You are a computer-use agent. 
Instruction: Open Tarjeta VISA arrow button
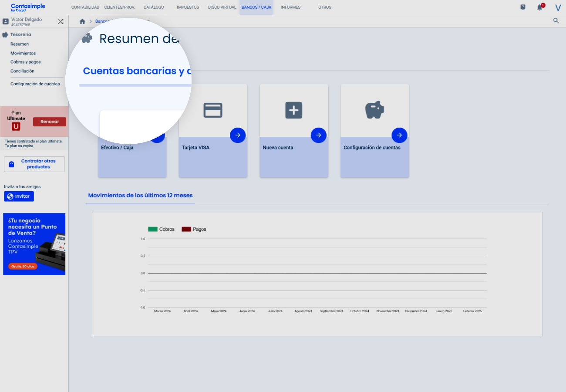point(238,135)
